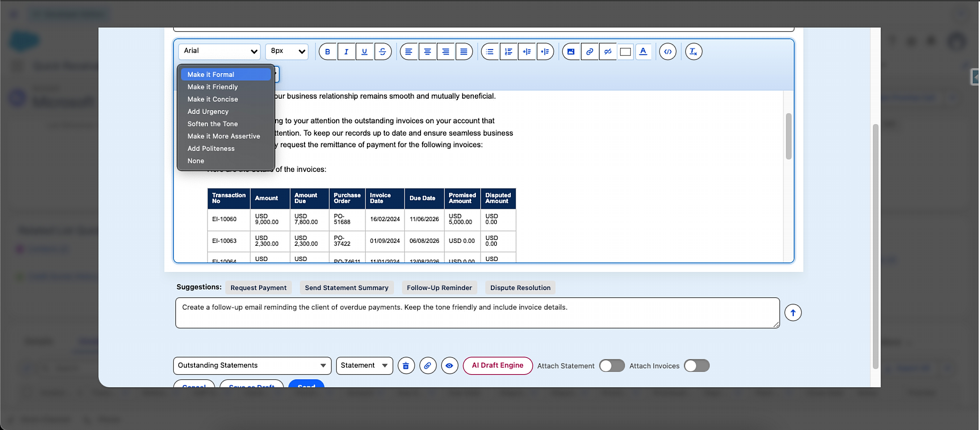Click inside the AI prompt text box
The height and width of the screenshot is (430, 980).
[477, 313]
